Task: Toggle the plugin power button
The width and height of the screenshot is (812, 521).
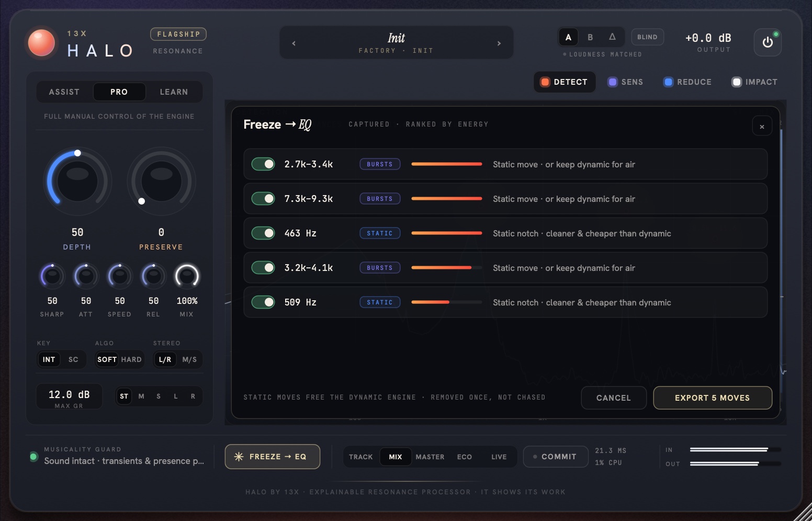Action: tap(768, 42)
